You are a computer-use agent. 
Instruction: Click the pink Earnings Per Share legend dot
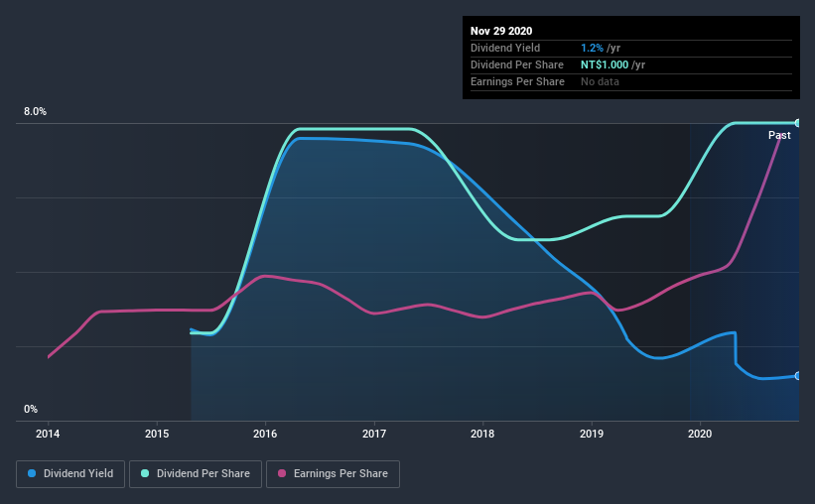[282, 473]
